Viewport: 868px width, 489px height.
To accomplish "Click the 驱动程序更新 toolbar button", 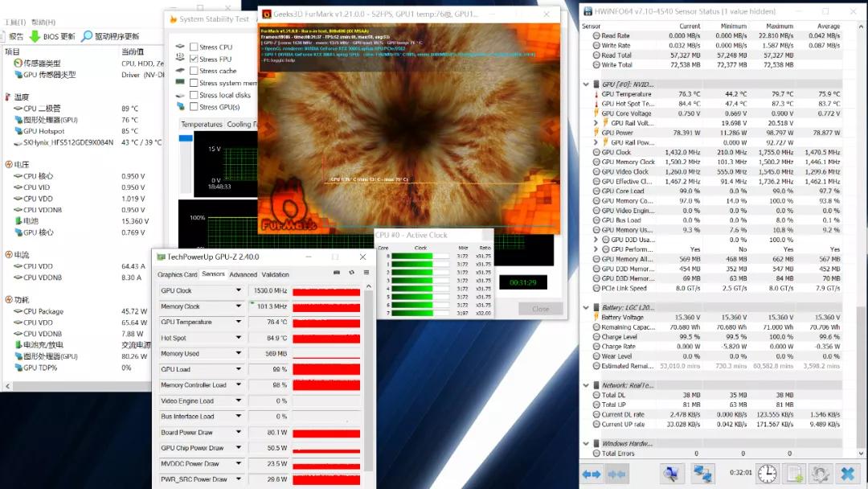I will (x=110, y=36).
